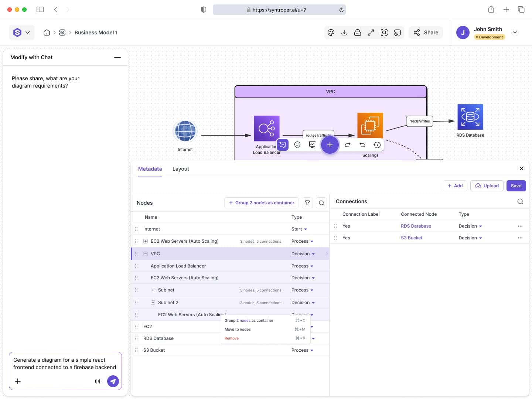
Task: Switch to the Layout tab
Action: [181, 169]
